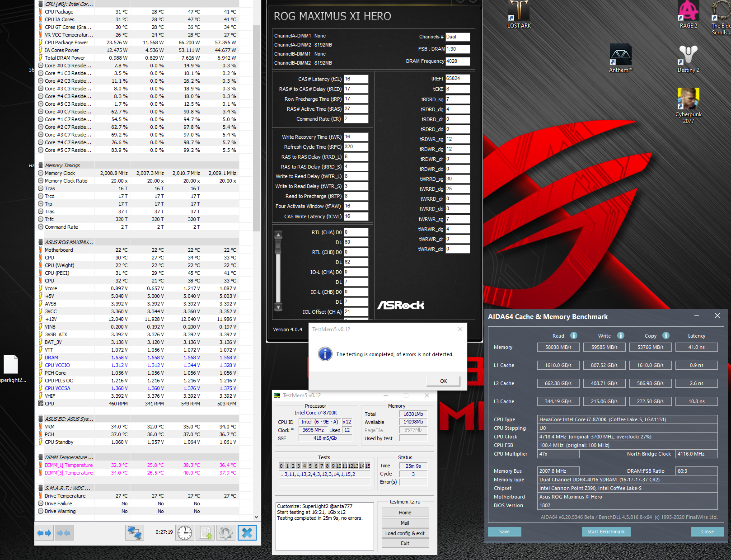Screen dimensions: 731x560
Task: Click Start Benchmark in AIDA64
Action: click(x=606, y=532)
